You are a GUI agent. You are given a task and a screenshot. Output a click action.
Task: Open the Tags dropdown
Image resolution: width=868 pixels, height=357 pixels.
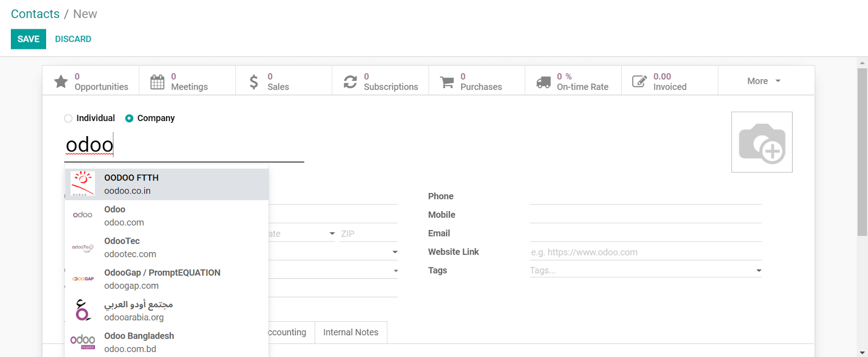[759, 270]
